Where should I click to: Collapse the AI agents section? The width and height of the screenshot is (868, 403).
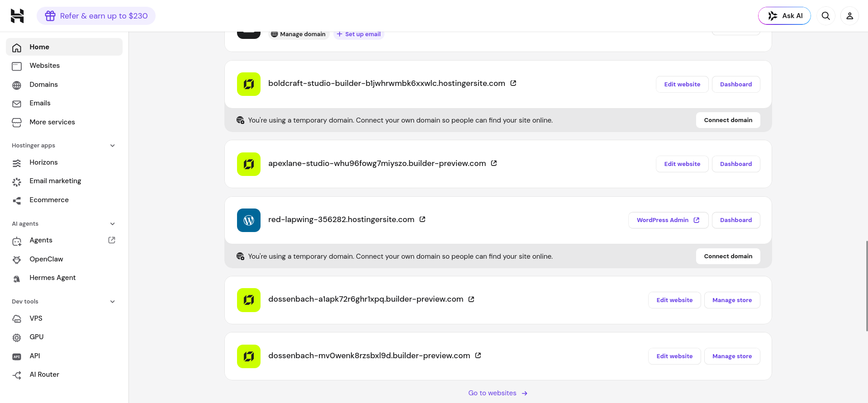click(x=113, y=224)
